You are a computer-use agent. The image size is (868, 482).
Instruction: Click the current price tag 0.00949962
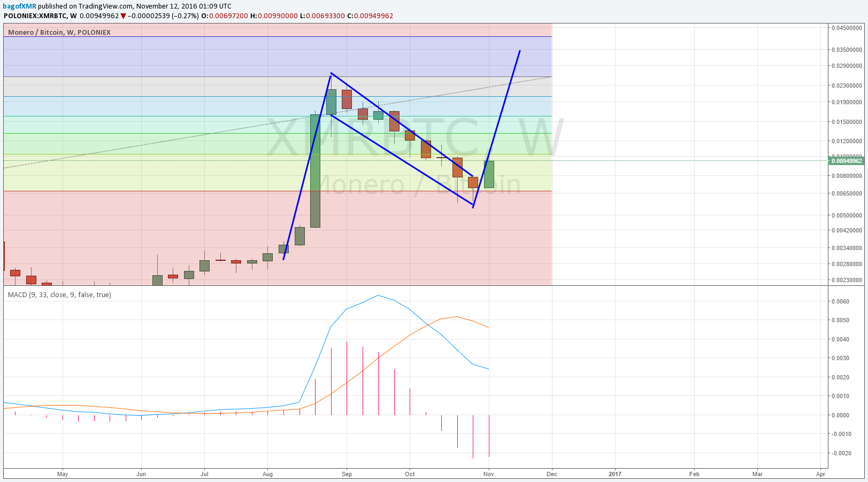click(x=847, y=161)
